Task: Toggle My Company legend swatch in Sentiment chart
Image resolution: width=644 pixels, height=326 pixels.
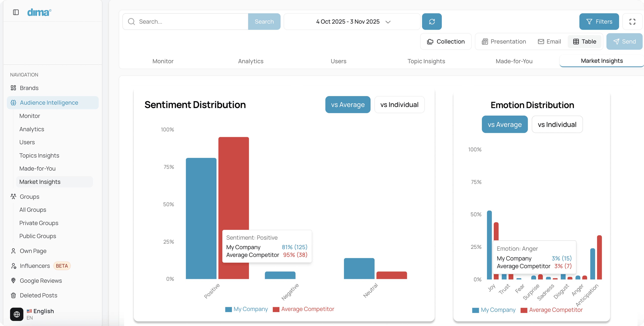Action: coord(228,309)
